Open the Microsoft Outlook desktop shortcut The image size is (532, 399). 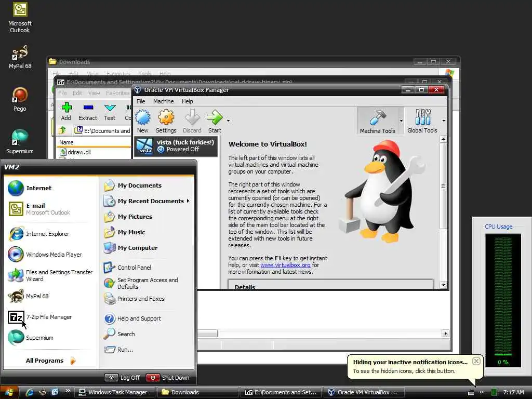point(20,18)
